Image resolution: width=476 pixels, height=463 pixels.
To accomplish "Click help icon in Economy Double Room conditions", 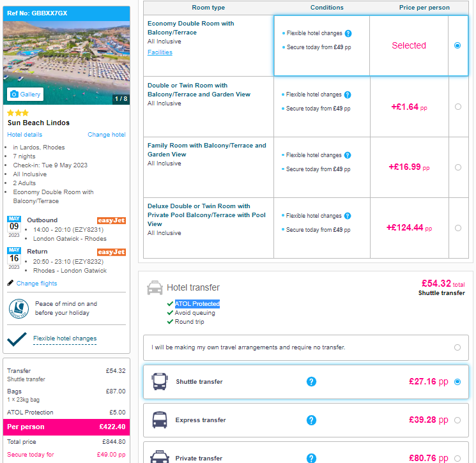I will coord(348,33).
